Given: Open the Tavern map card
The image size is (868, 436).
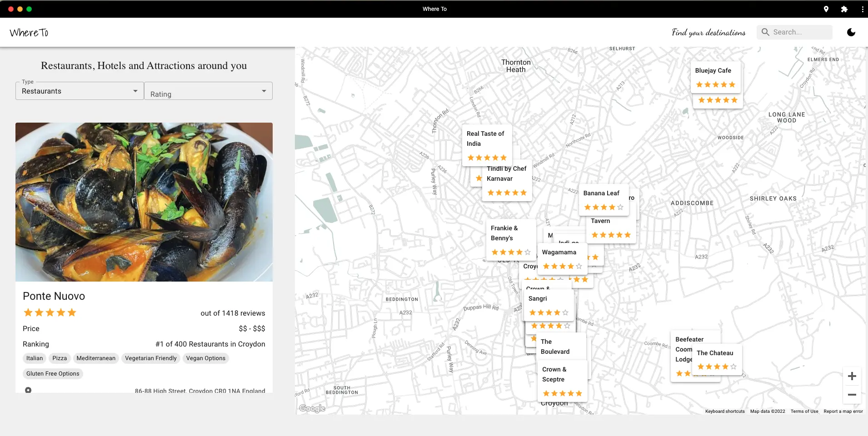Looking at the screenshot, I should pyautogui.click(x=611, y=228).
